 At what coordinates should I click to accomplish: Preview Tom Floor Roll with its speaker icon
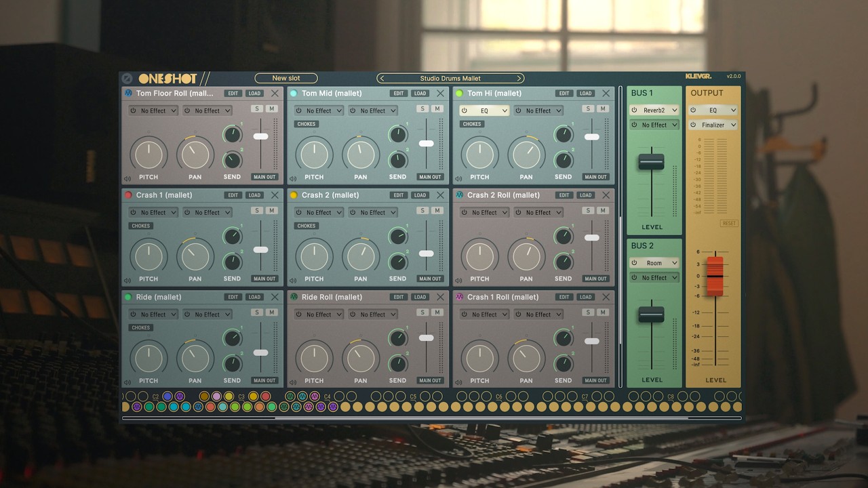127,179
